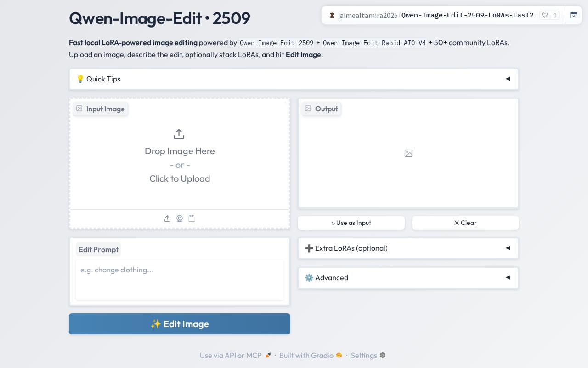Select the webcam capture icon
The height and width of the screenshot is (368, 588).
click(180, 218)
